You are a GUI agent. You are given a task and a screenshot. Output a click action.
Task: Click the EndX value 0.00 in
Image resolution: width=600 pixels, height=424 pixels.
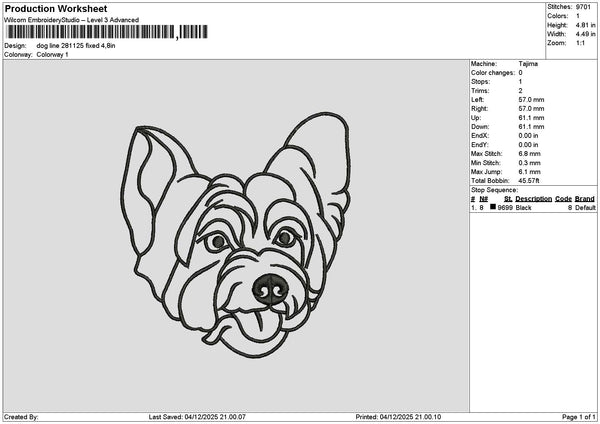[528, 135]
